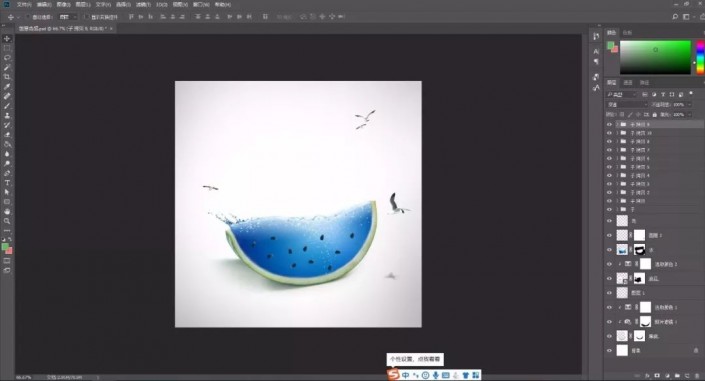Open the layer filter kind dropdown
Screen dimensions: 705x381
[622, 94]
